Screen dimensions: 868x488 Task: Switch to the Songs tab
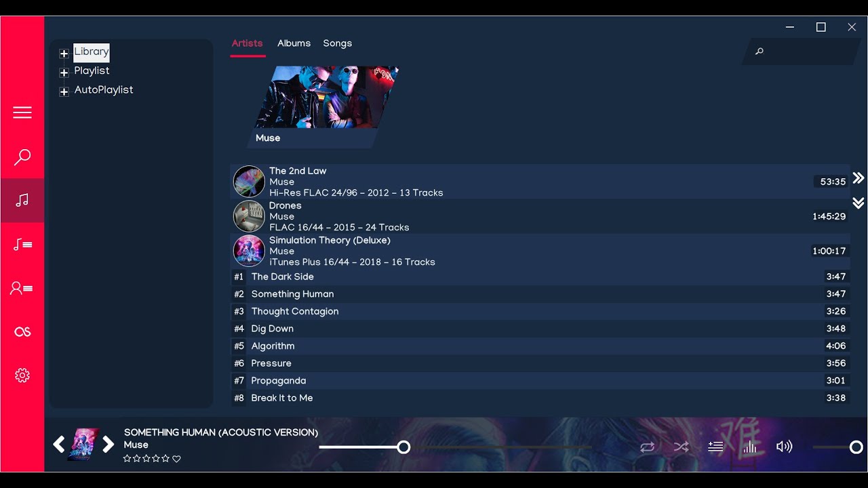coord(337,43)
